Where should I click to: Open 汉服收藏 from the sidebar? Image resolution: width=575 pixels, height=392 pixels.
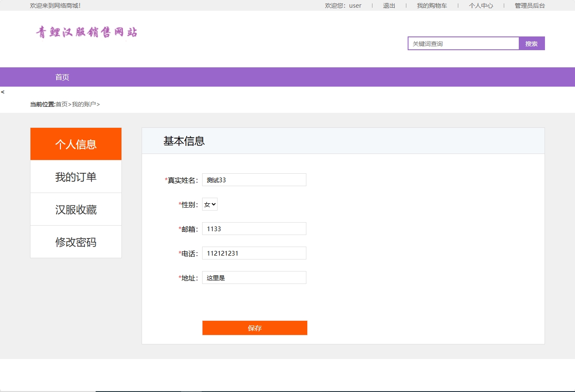coord(76,209)
